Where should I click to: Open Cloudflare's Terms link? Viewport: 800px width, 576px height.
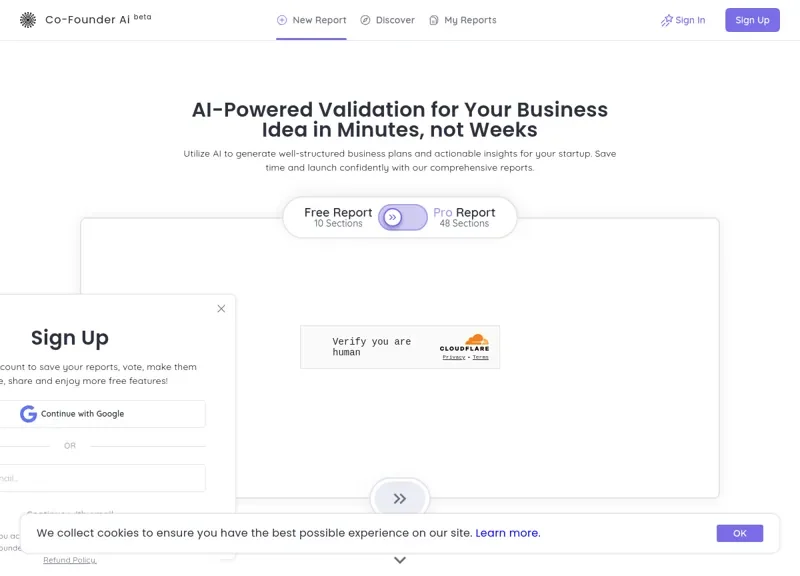point(481,357)
